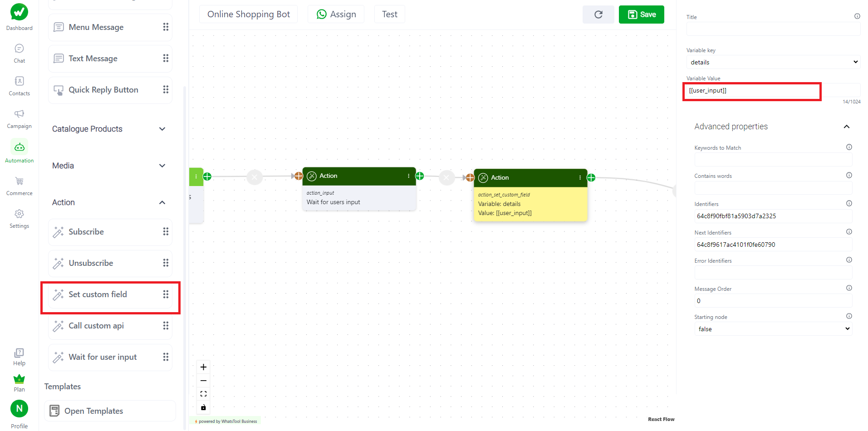Open the Commerce cart icon
The height and width of the screenshot is (431, 868).
(x=19, y=181)
